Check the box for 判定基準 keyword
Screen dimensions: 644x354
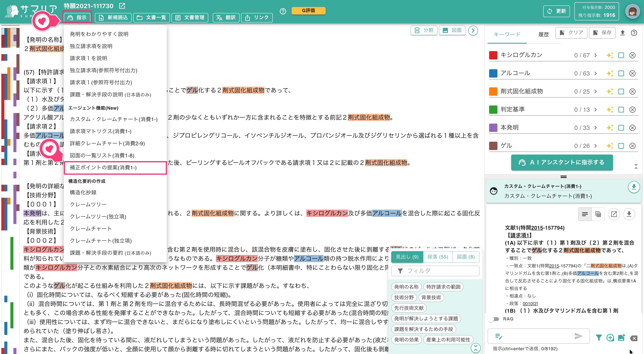click(621, 110)
